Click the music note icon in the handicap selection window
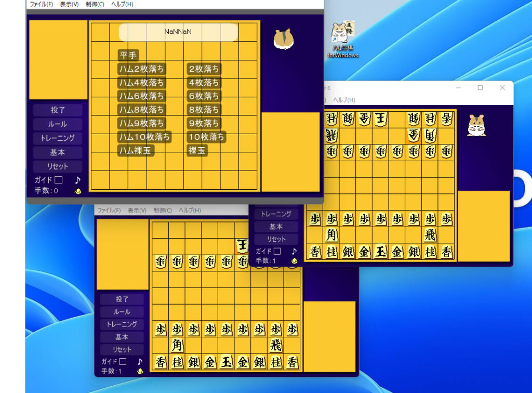 click(77, 180)
